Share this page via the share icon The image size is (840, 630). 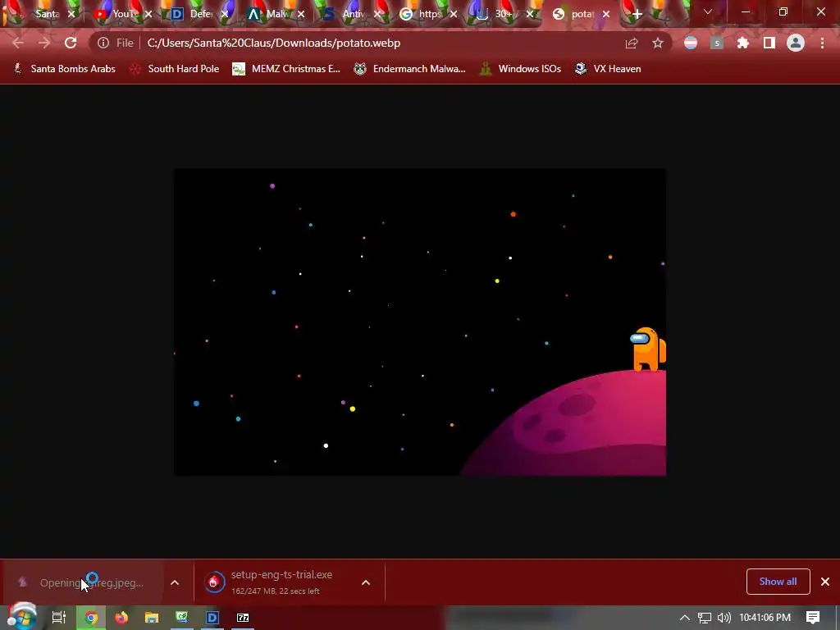[632, 43]
